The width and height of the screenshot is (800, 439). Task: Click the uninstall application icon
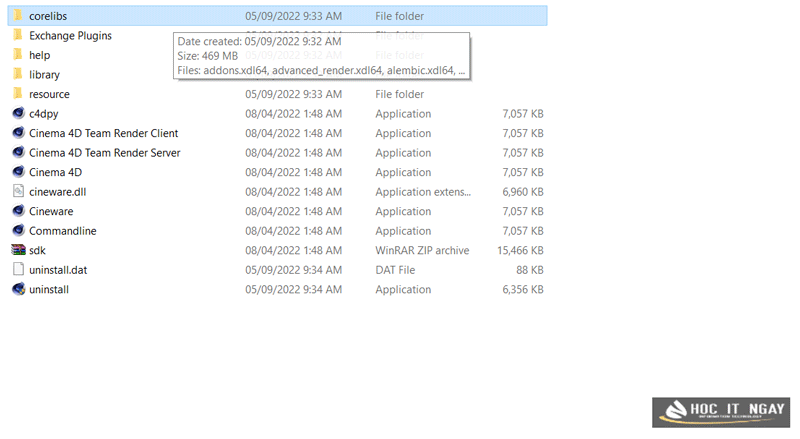tap(18, 289)
